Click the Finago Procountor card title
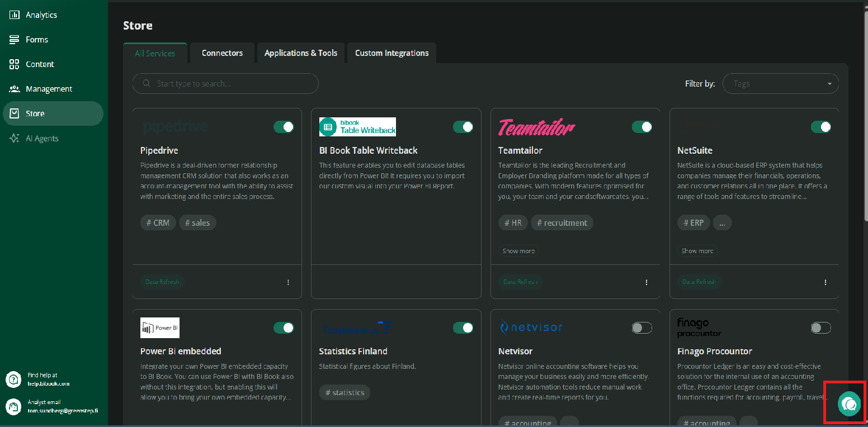The height and width of the screenshot is (427, 868). tap(715, 351)
